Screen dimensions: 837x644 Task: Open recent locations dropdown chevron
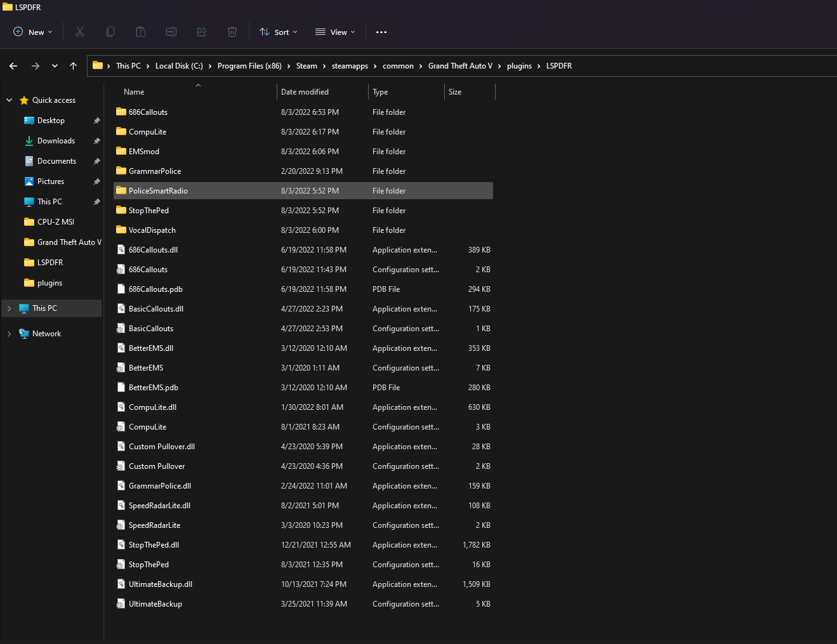point(55,66)
